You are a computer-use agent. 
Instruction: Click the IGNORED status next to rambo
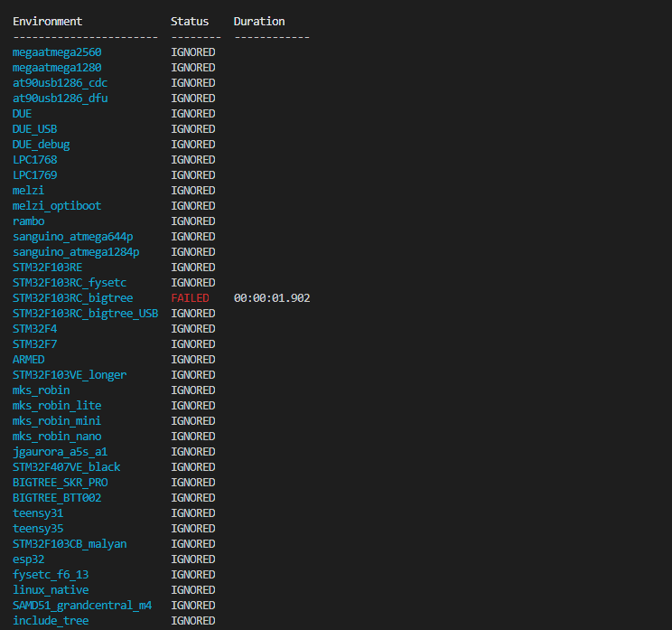pyautogui.click(x=193, y=221)
